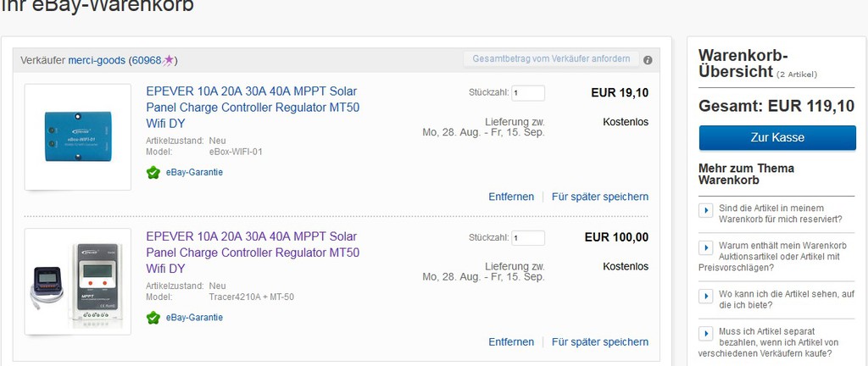The width and height of the screenshot is (868, 366).
Task: Remove the eBox-WIFI-01 item via Entfernen
Action: [511, 197]
